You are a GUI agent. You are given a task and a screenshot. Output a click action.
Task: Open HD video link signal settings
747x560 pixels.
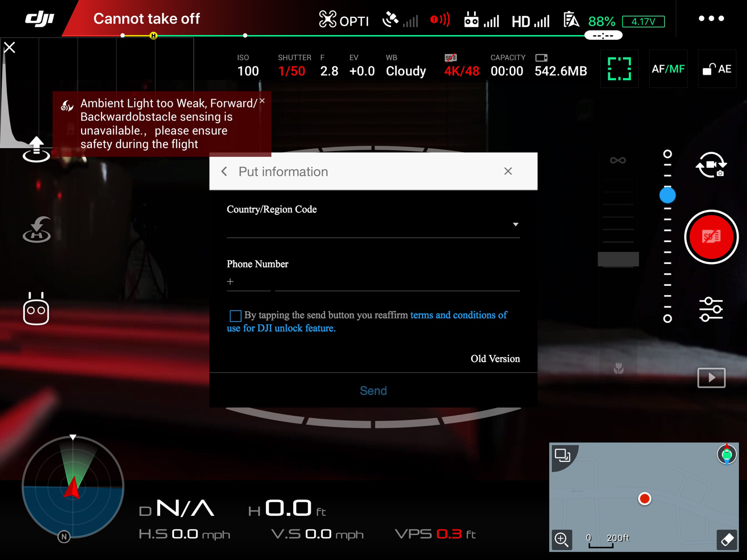[x=531, y=21]
